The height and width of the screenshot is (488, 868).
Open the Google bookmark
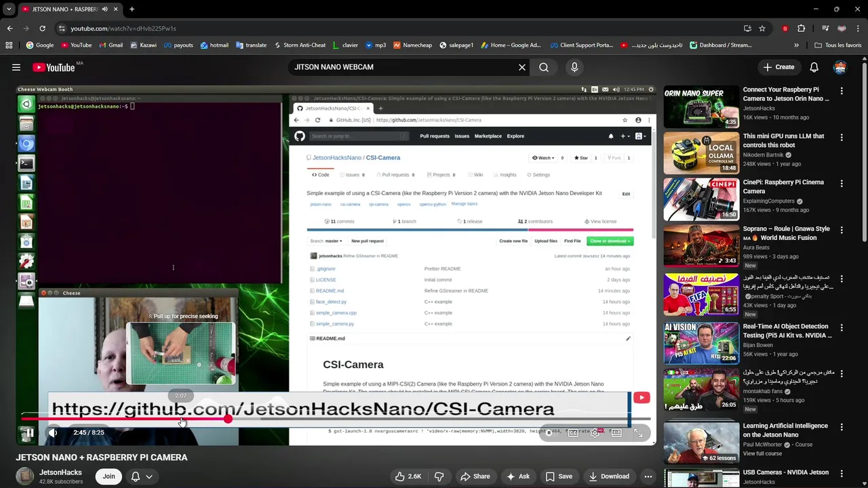(39, 45)
